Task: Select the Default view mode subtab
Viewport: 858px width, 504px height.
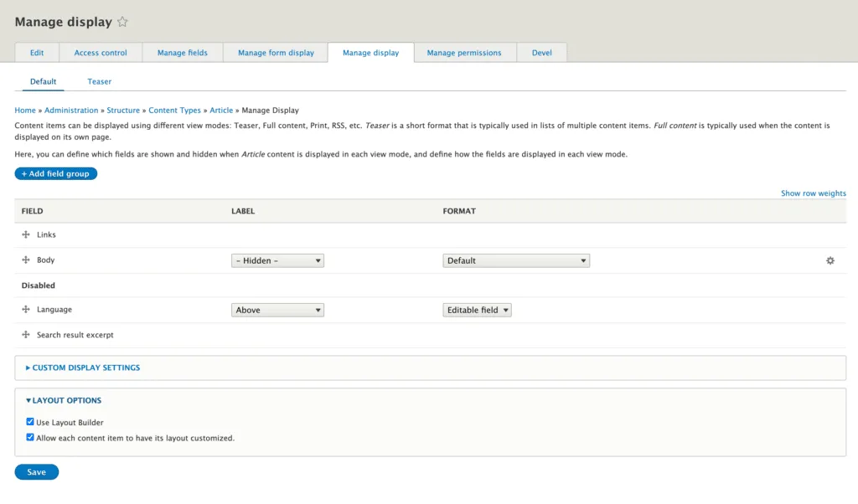Action: [44, 81]
